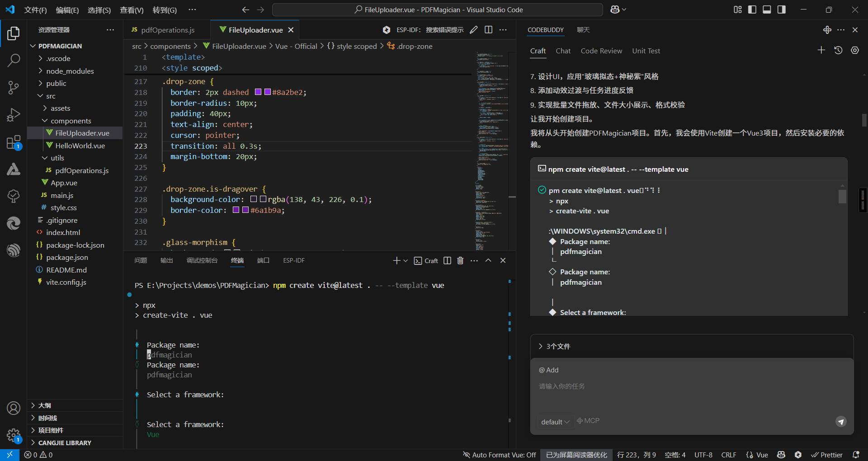
Task: Toggle the panel visibility from title bar
Action: tap(767, 9)
